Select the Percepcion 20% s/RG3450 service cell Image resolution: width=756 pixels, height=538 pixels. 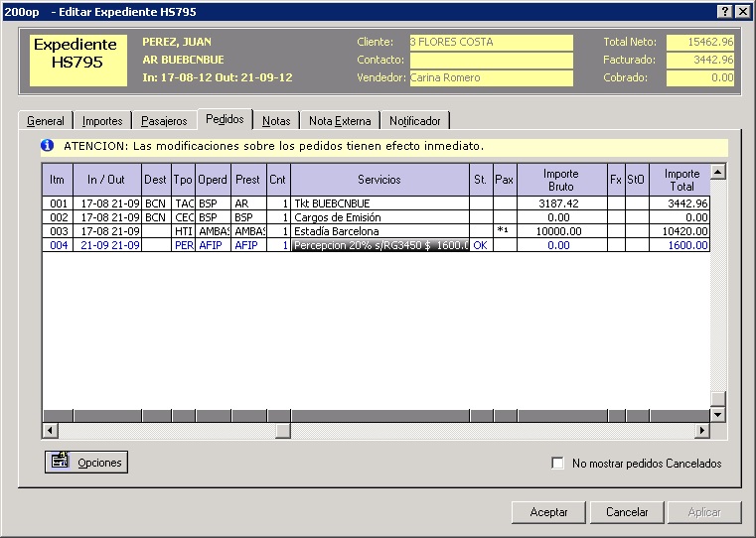[x=379, y=245]
